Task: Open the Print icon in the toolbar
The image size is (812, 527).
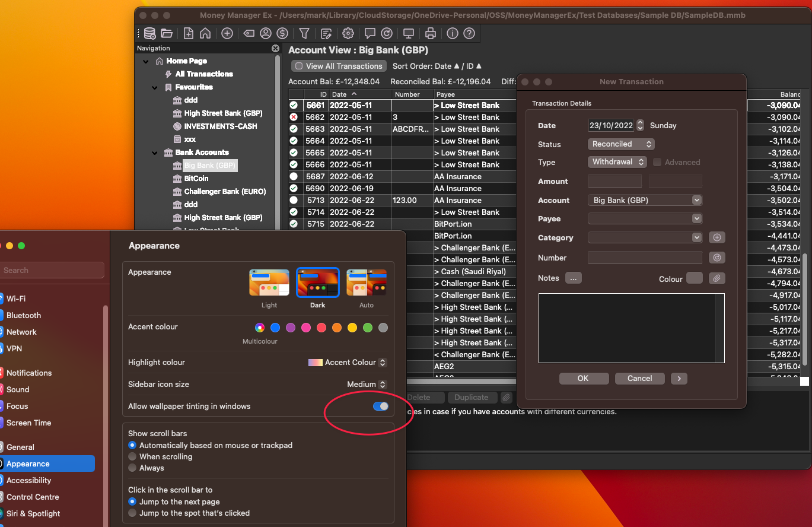Action: pos(430,33)
